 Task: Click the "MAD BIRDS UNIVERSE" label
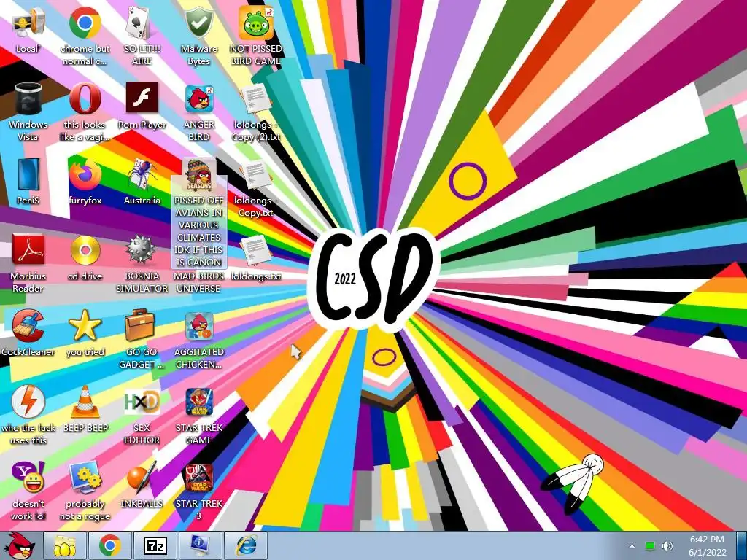click(x=198, y=282)
